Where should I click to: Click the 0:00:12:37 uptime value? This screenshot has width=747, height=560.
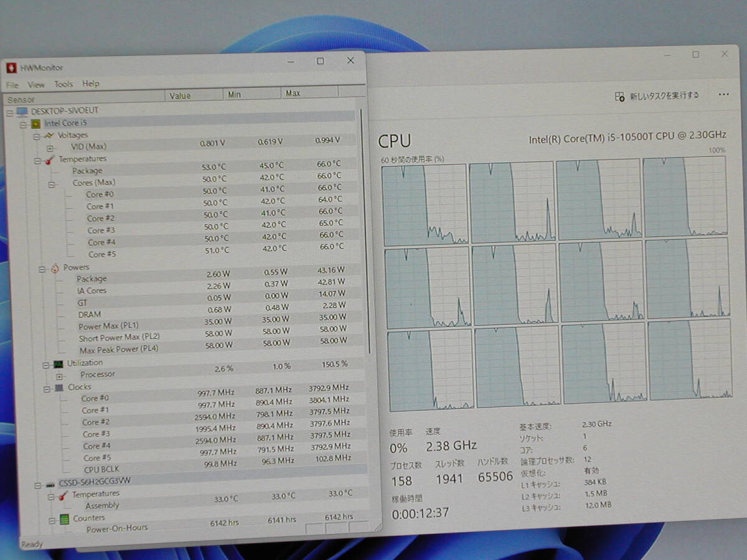[x=420, y=513]
